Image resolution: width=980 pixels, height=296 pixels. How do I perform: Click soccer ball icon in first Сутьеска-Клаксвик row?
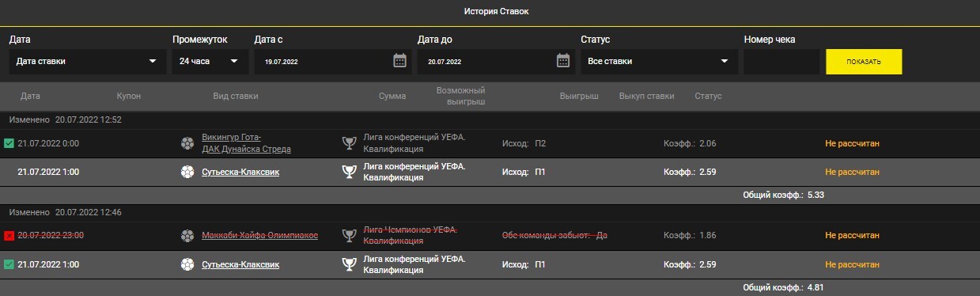pyautogui.click(x=187, y=172)
